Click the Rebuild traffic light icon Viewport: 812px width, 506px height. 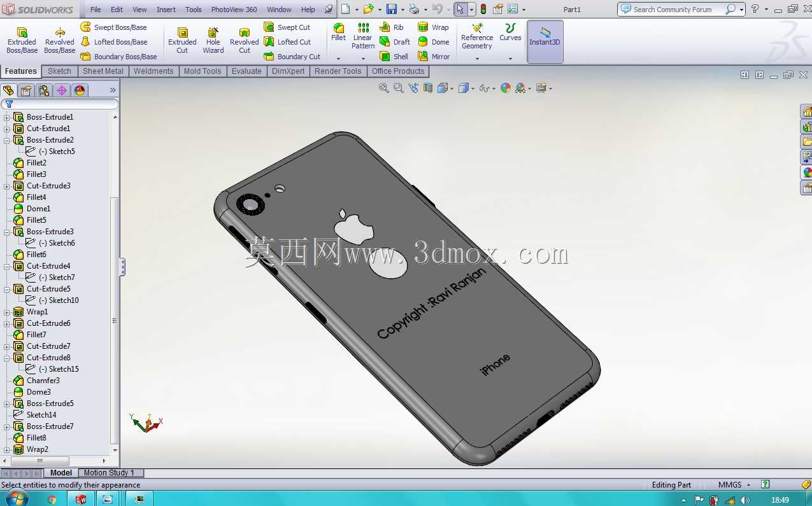[x=483, y=9]
